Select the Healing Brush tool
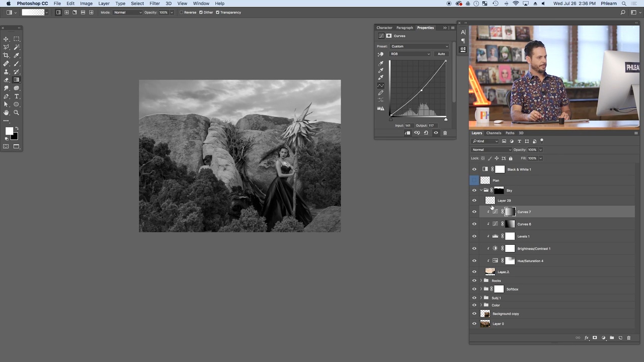Screen dimensions: 644x362 pyautogui.click(x=6, y=63)
